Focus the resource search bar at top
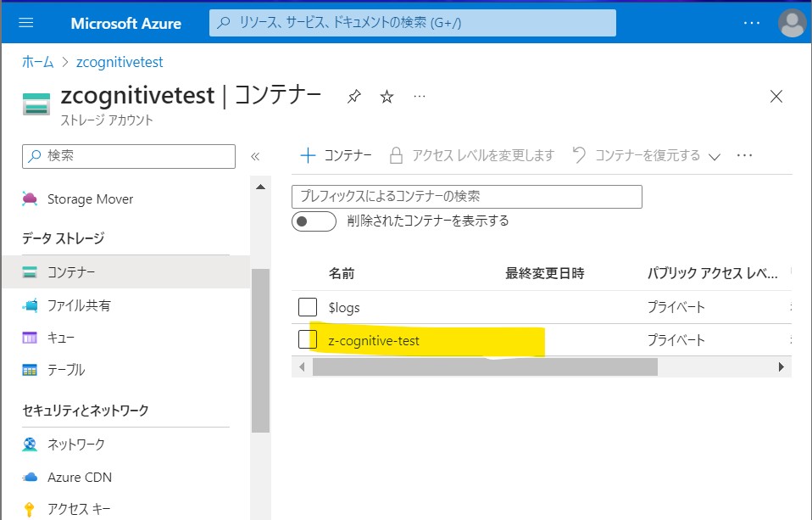This screenshot has width=812, height=520. point(413,23)
